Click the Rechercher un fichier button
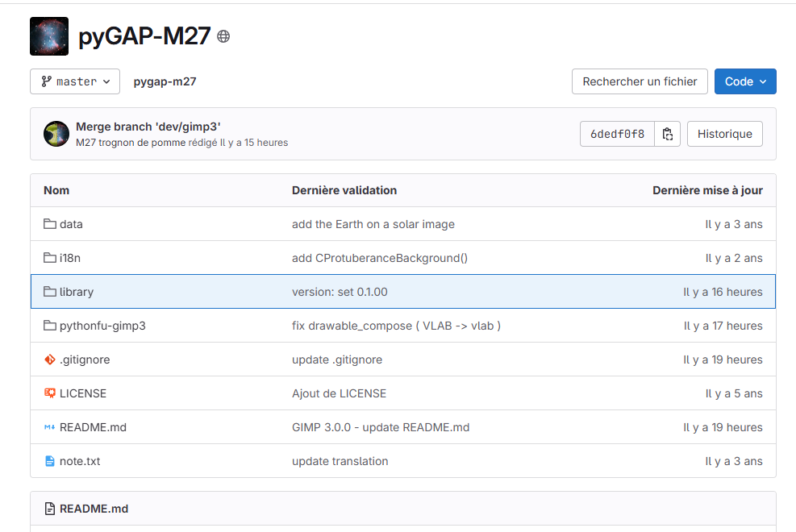Screen dimensions: 796x532 (x=640, y=81)
